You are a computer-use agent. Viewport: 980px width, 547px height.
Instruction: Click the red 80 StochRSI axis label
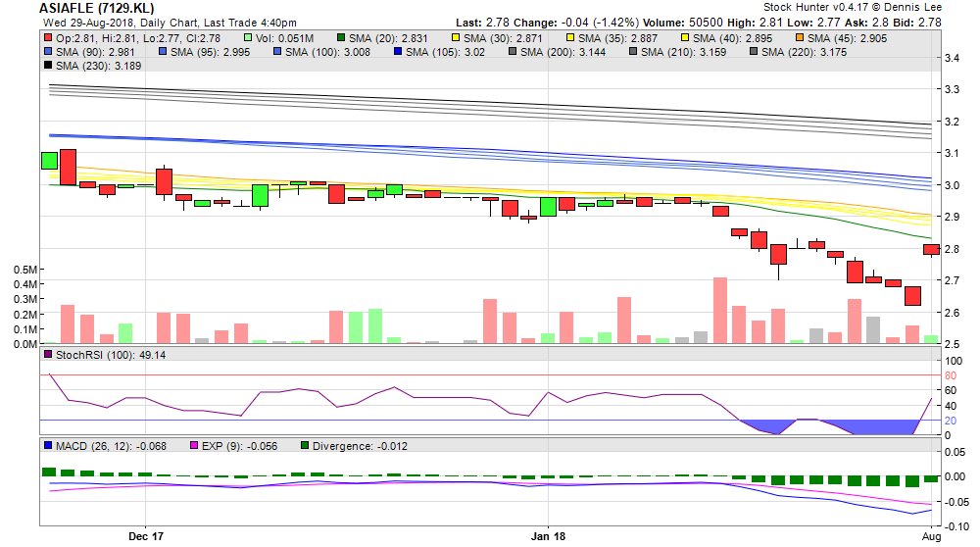[951, 375]
